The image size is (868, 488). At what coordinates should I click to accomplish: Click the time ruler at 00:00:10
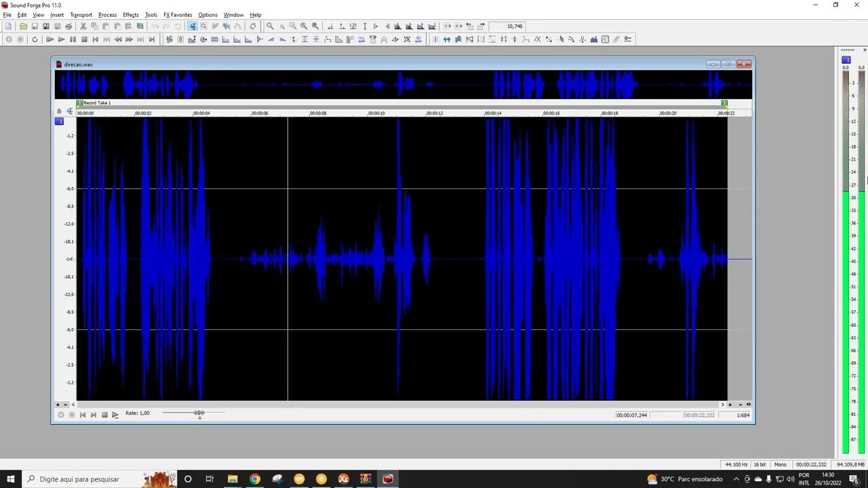point(376,113)
